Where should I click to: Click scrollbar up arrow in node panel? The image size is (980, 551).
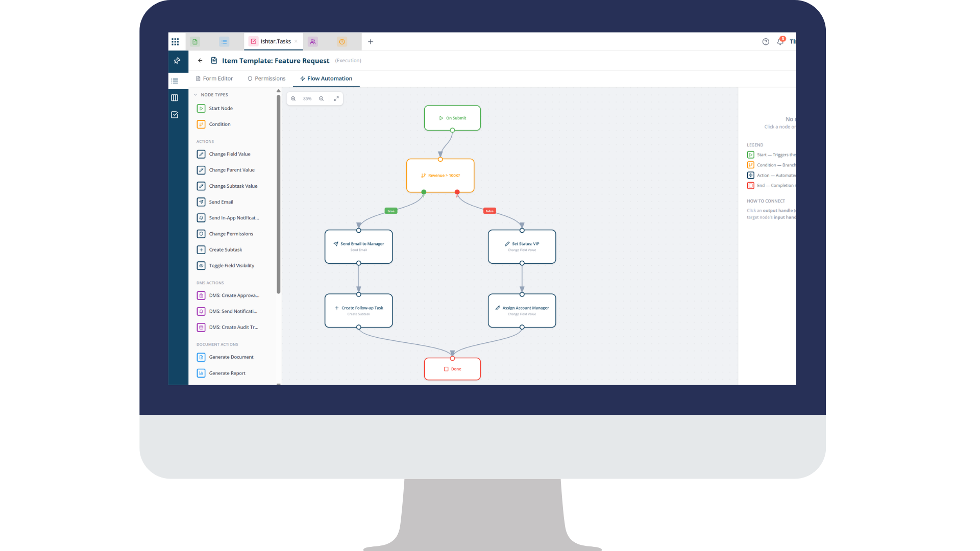click(x=278, y=91)
